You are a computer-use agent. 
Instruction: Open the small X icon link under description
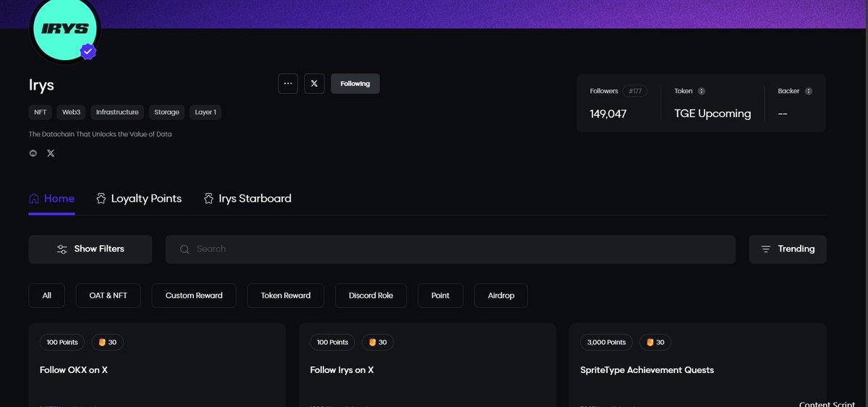point(51,153)
